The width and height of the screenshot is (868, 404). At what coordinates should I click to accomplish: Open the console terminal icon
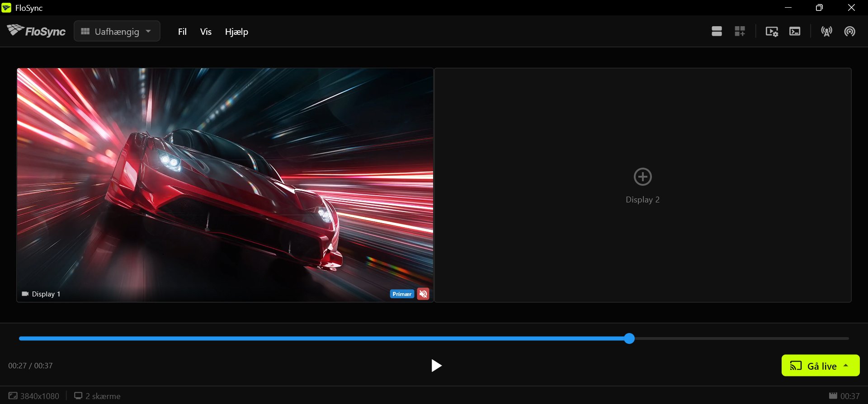point(795,31)
